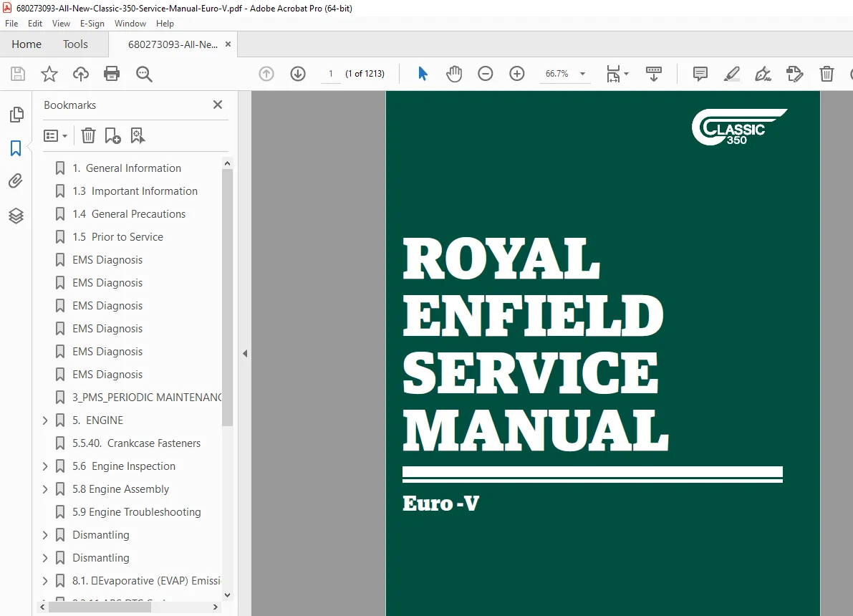Upload file to cloud icon
The width and height of the screenshot is (853, 616).
tap(80, 74)
